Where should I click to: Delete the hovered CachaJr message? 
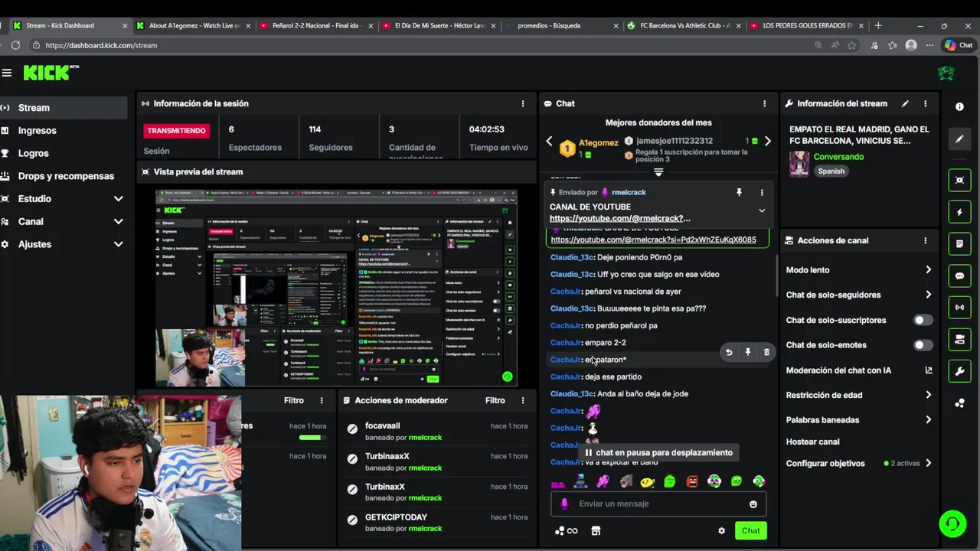(766, 352)
